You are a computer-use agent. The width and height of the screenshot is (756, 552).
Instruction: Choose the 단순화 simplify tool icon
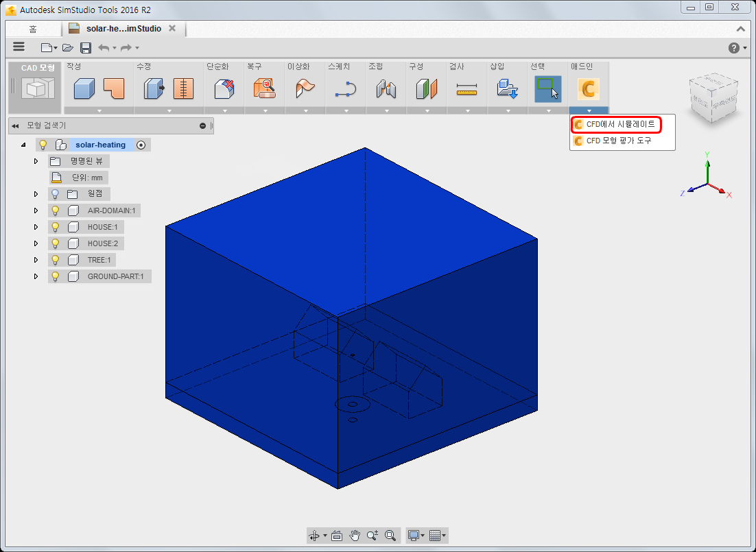(x=224, y=89)
